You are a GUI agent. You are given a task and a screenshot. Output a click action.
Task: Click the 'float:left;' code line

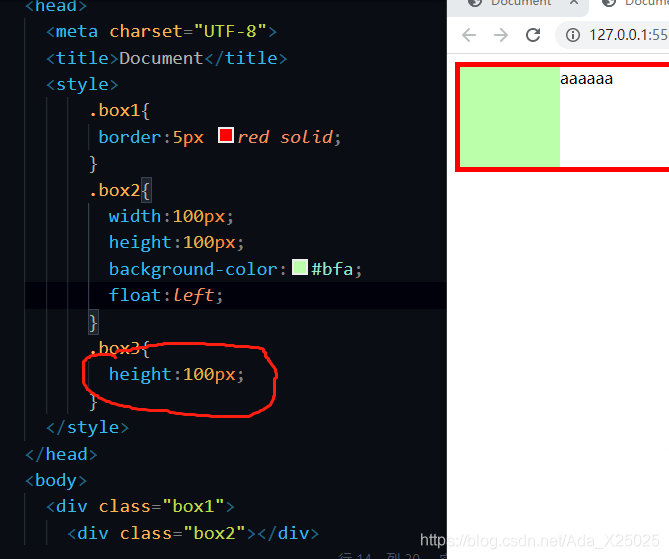(x=166, y=295)
